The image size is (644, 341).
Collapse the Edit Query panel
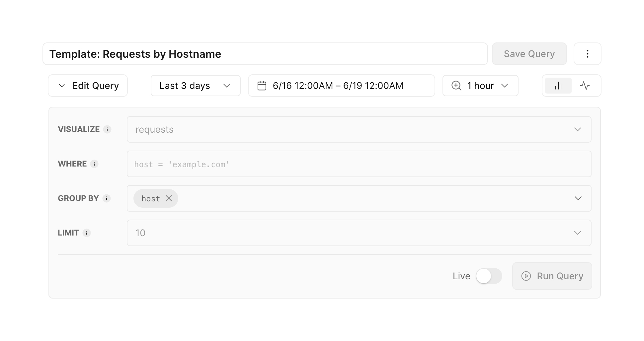pos(88,86)
